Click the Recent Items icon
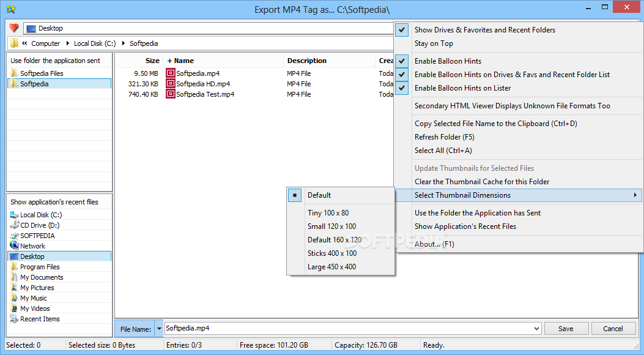Screen dimensions: 644x355 [15, 318]
